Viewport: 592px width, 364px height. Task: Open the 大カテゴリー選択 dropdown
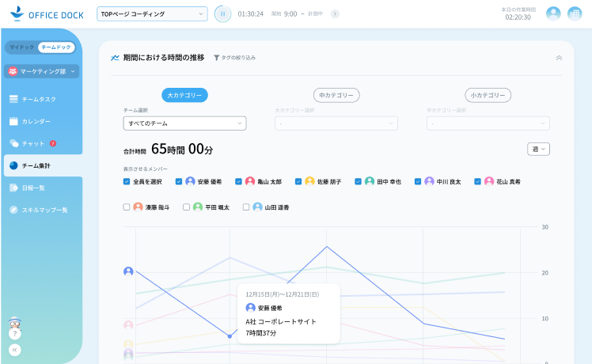[x=336, y=123]
